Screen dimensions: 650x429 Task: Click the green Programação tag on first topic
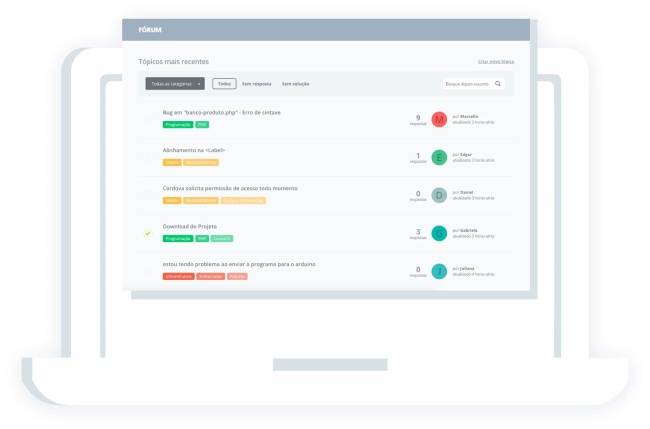pos(178,125)
